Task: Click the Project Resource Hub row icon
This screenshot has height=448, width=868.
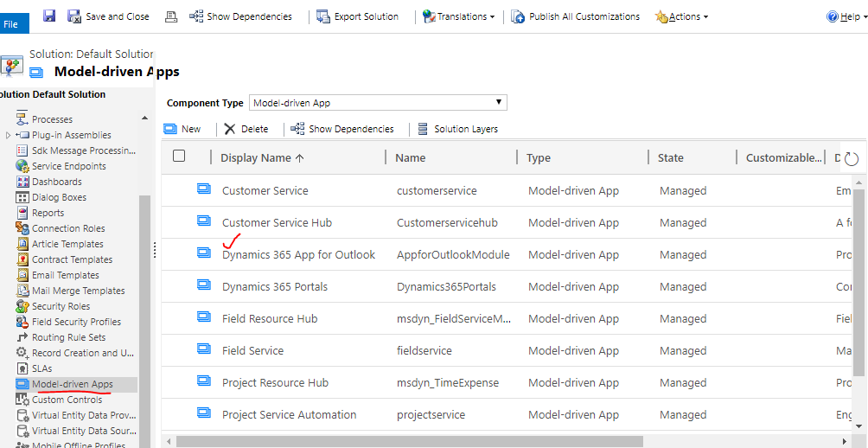Action: click(x=204, y=381)
